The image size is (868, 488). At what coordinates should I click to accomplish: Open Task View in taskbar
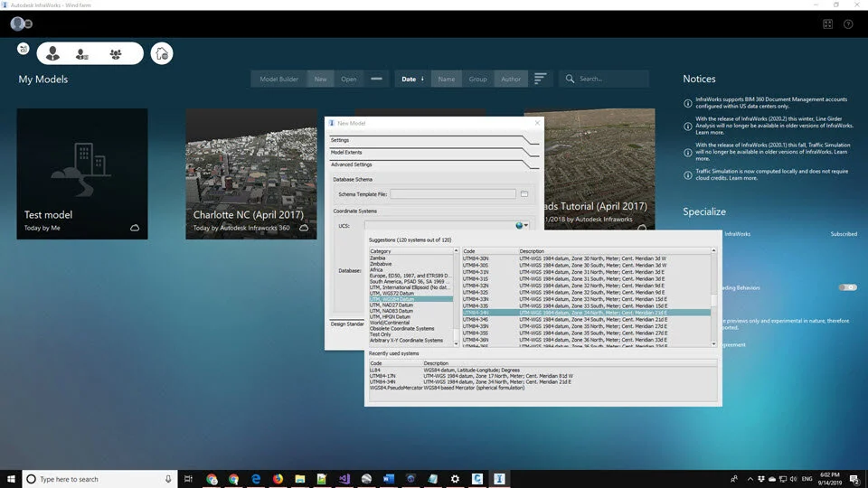click(x=188, y=479)
